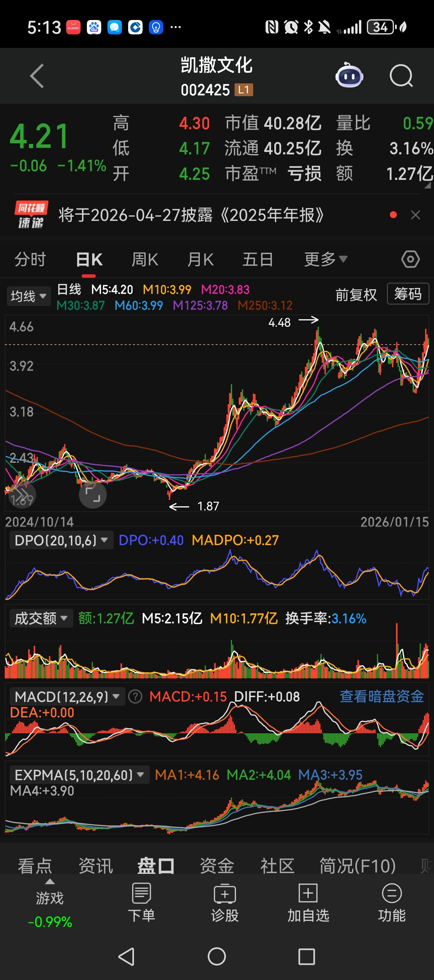Toggle the 前复权 price adjustment option
Viewport: 434px width, 980px height.
[356, 295]
